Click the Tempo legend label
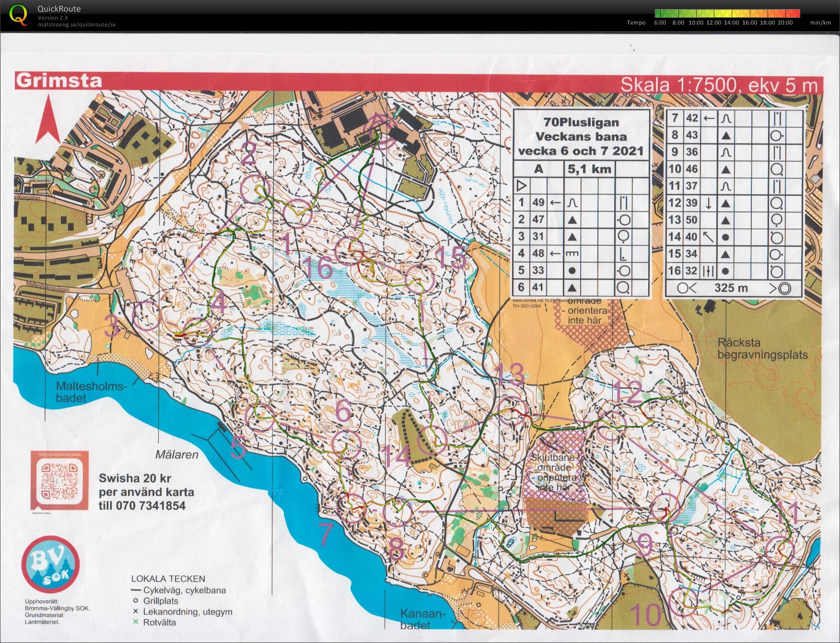This screenshot has height=643, width=840. tap(636, 23)
